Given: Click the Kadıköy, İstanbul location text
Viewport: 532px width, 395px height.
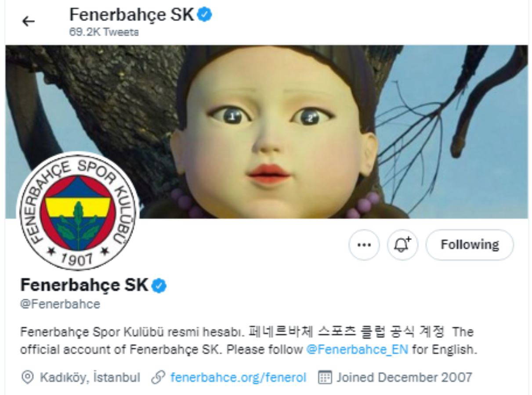Looking at the screenshot, I should point(90,377).
